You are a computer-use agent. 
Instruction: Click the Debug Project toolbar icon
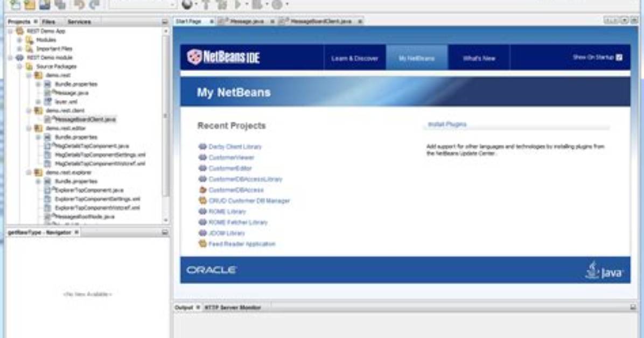pyautogui.click(x=257, y=4)
